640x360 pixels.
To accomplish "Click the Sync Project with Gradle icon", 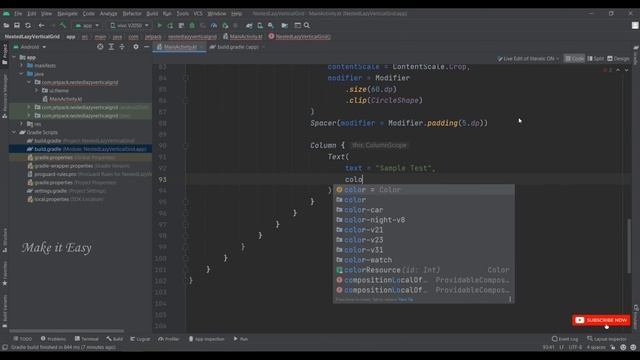I will click(249, 25).
